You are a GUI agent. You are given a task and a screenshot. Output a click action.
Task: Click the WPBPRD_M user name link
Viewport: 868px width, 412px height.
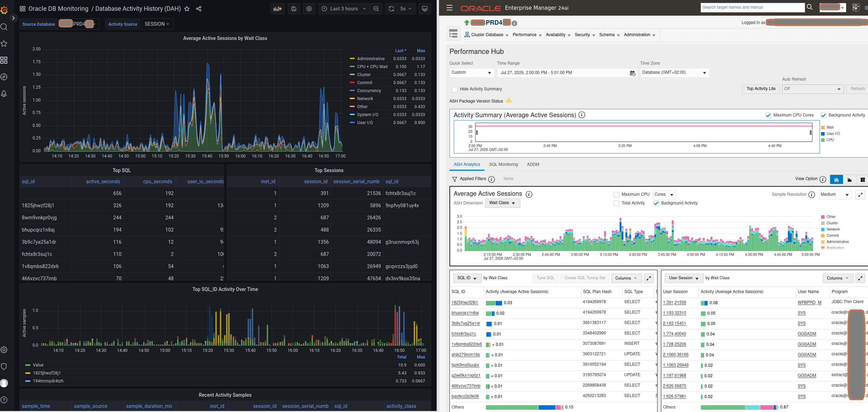click(x=810, y=302)
